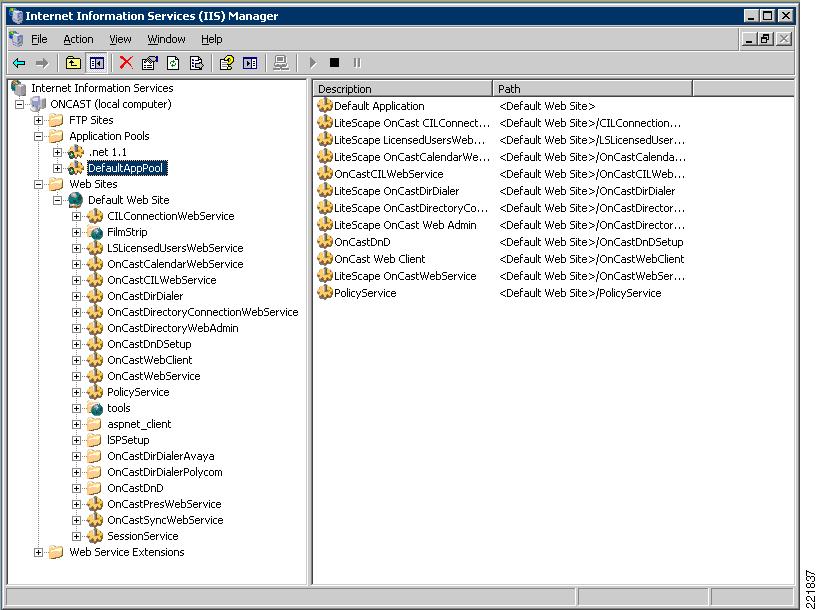Minimize the inner MDI child window
This screenshot has width=817, height=610.
(x=749, y=39)
